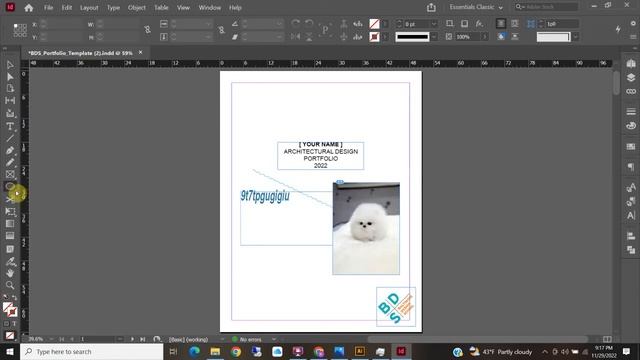Select the Pencil tool
Image resolution: width=640 pixels, height=360 pixels.
[x=10, y=162]
